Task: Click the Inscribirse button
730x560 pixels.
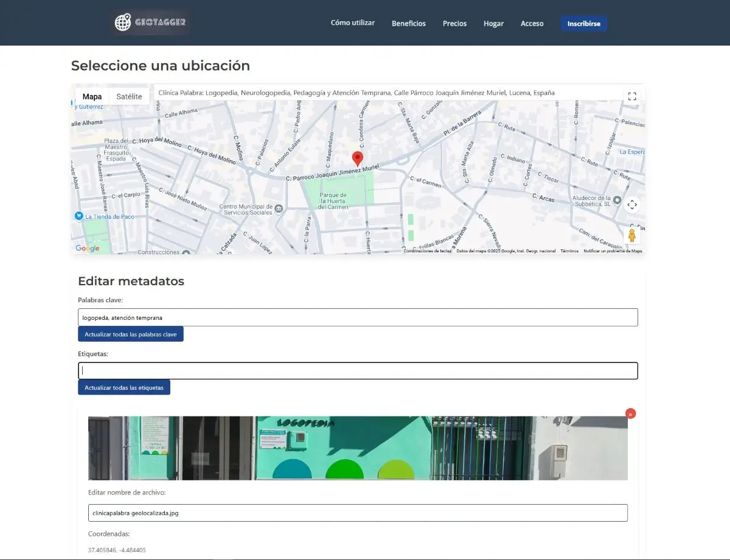Action: [583, 23]
